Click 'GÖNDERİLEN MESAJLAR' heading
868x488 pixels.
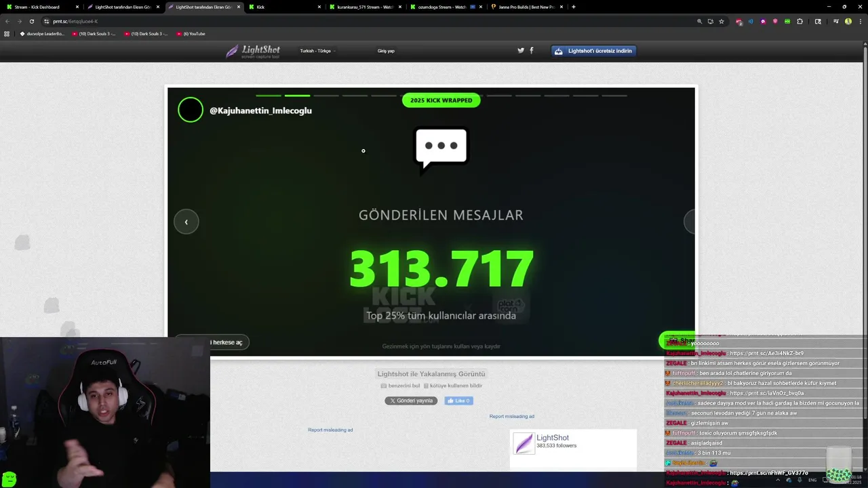[x=441, y=215]
